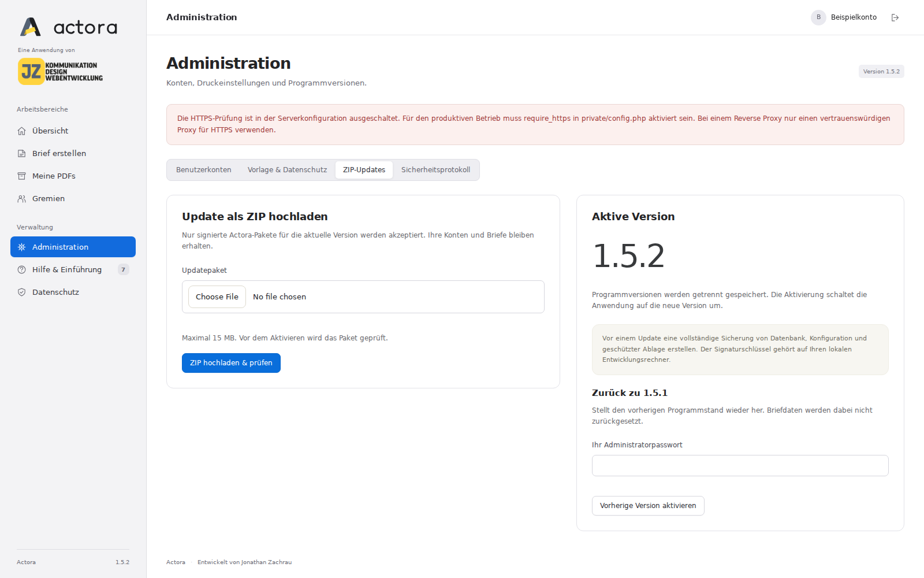Click the Beispielkonto account name

[854, 17]
